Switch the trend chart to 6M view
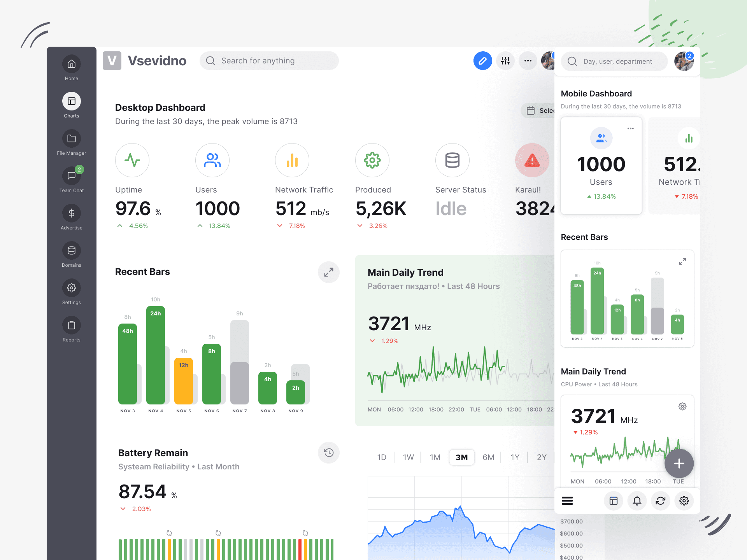The height and width of the screenshot is (560, 747). tap(488, 457)
